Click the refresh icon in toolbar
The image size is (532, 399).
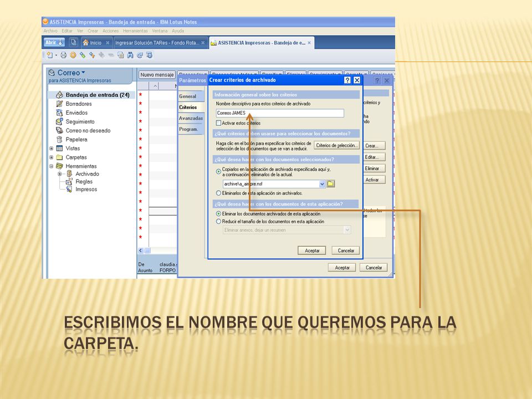[140, 55]
